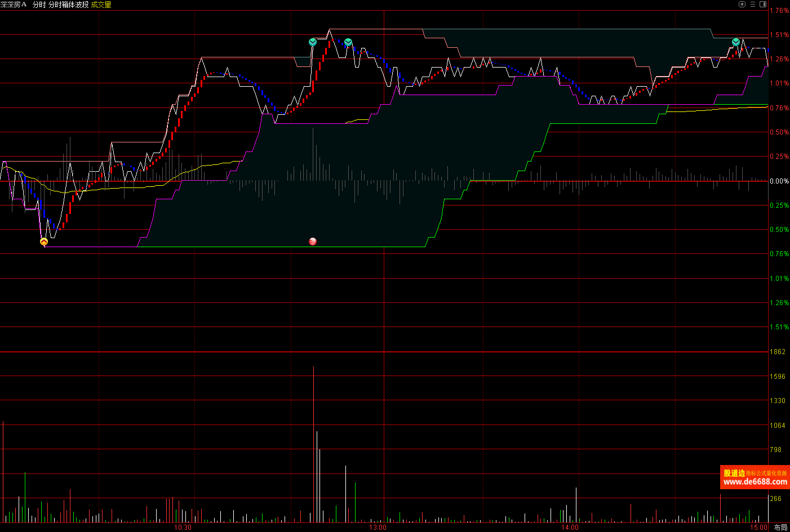Click the red ball marker on the green line
This screenshot has width=790, height=532.
click(313, 242)
